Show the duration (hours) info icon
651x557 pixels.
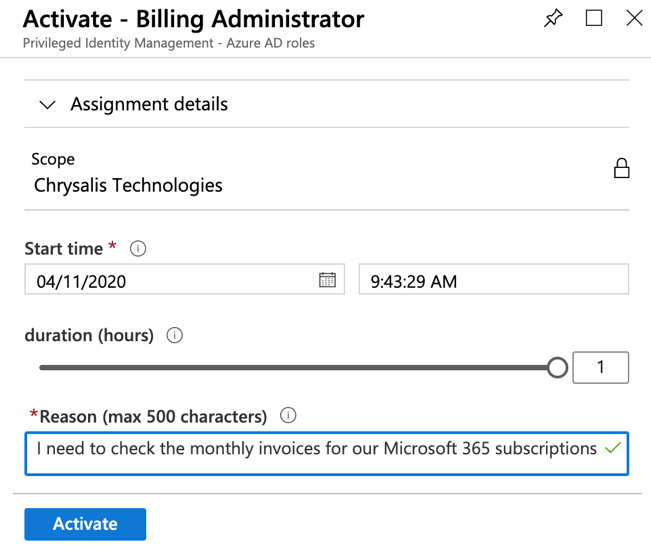tap(174, 336)
